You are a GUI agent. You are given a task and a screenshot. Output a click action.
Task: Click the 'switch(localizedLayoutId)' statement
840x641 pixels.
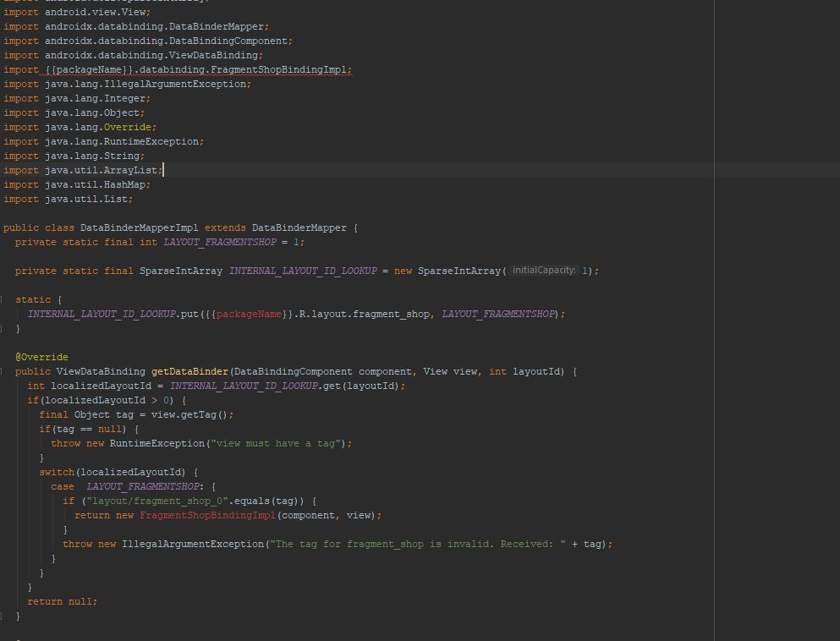(x=113, y=473)
